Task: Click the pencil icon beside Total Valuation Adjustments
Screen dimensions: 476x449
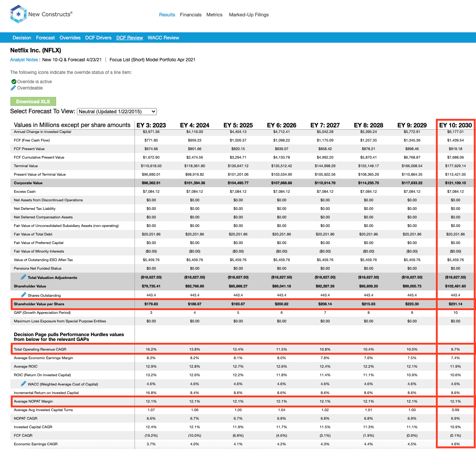Action: click(23, 277)
